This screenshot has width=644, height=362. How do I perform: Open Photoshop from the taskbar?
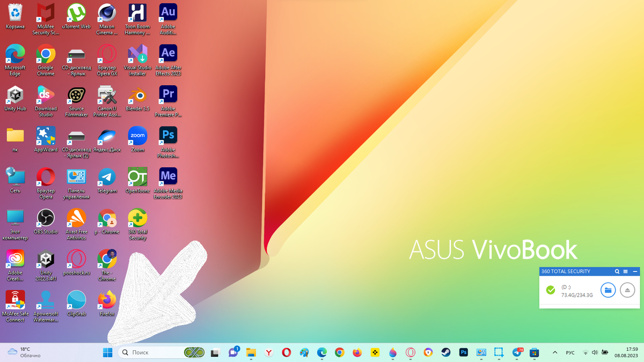(x=463, y=352)
